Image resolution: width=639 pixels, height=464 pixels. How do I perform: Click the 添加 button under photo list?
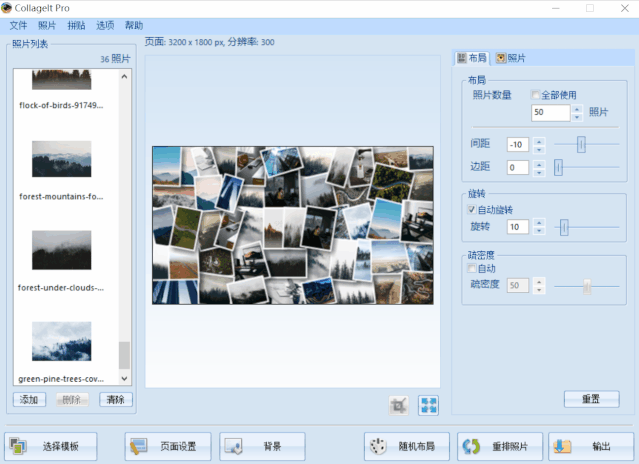(29, 399)
